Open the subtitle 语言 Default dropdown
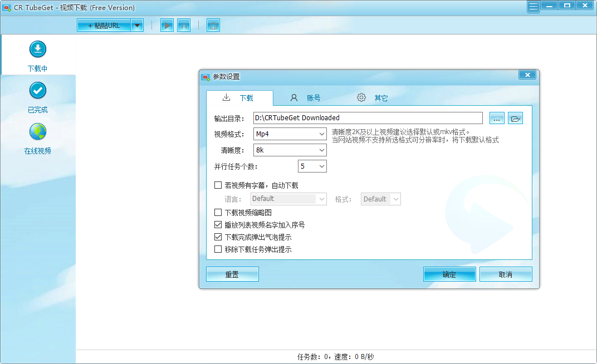Image resolution: width=597 pixels, height=364 pixels. coord(322,199)
